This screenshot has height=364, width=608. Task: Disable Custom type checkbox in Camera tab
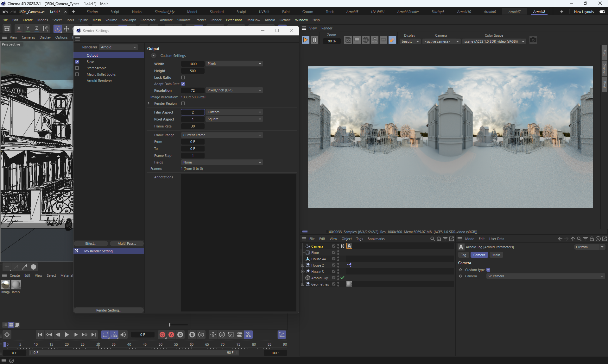pos(488,270)
